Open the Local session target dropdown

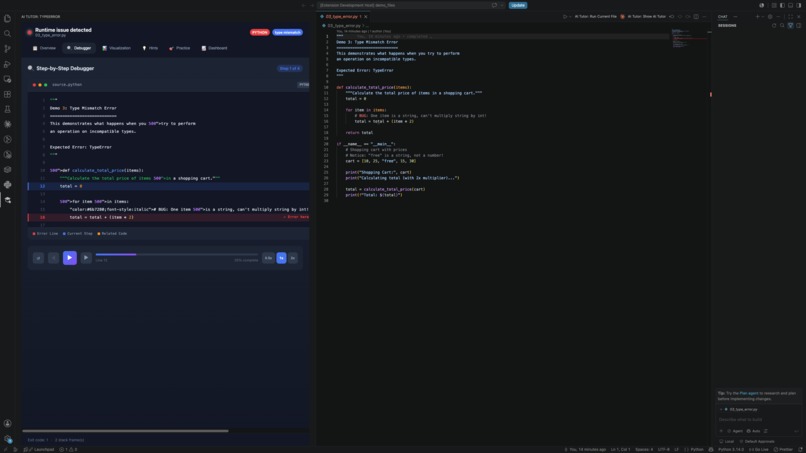pos(727,441)
